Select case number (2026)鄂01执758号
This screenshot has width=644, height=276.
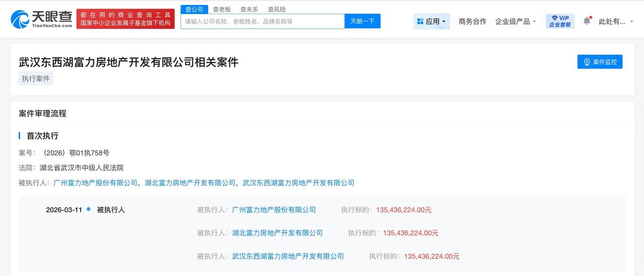click(74, 153)
